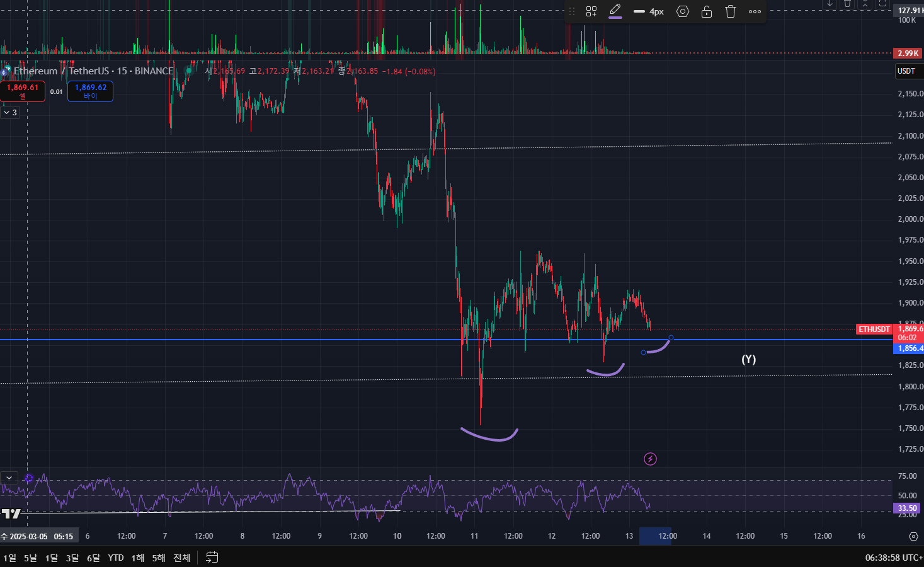Open time axis settings gear icon
The height and width of the screenshot is (567, 924).
click(x=913, y=536)
